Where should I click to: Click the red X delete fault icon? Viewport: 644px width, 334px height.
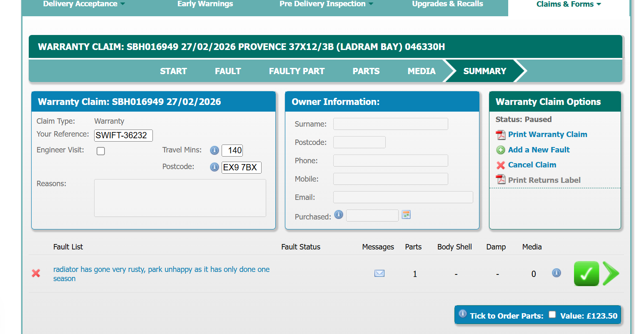click(x=36, y=273)
